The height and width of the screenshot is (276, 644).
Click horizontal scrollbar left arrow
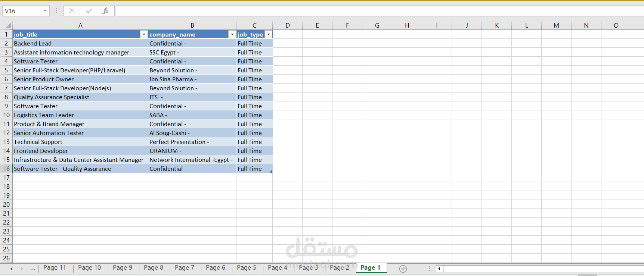point(439,269)
